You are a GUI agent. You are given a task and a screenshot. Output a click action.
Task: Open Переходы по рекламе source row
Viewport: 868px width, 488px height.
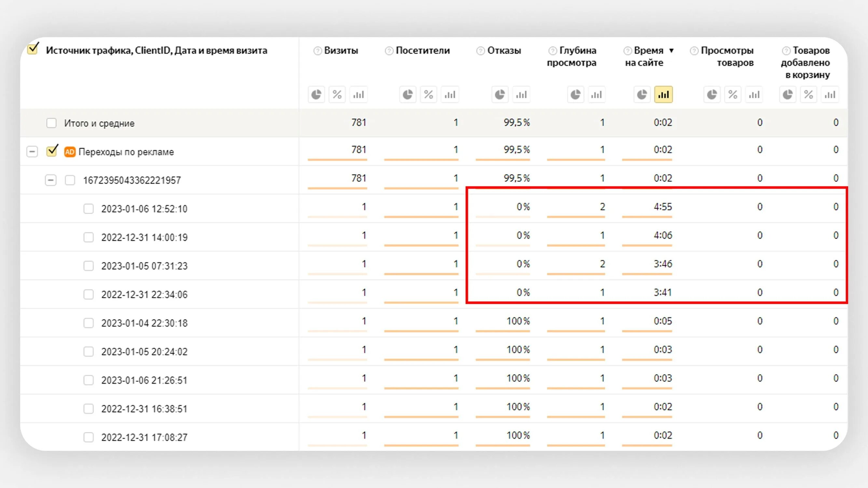click(x=126, y=152)
